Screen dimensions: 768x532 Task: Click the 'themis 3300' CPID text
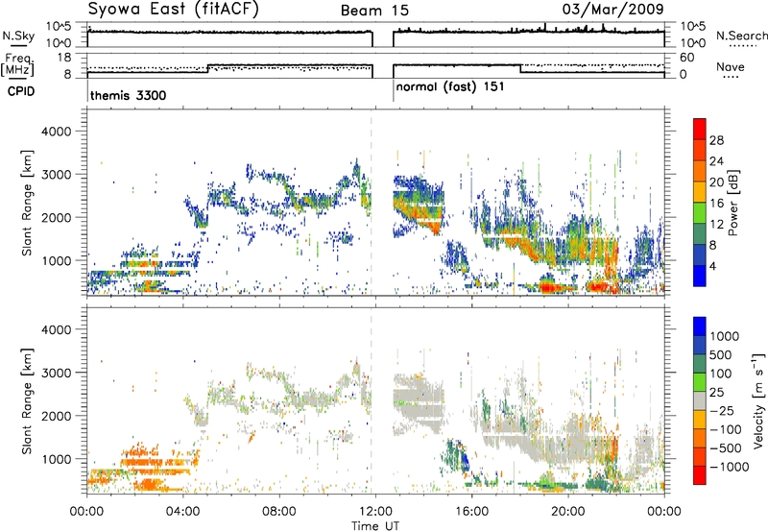(x=128, y=95)
